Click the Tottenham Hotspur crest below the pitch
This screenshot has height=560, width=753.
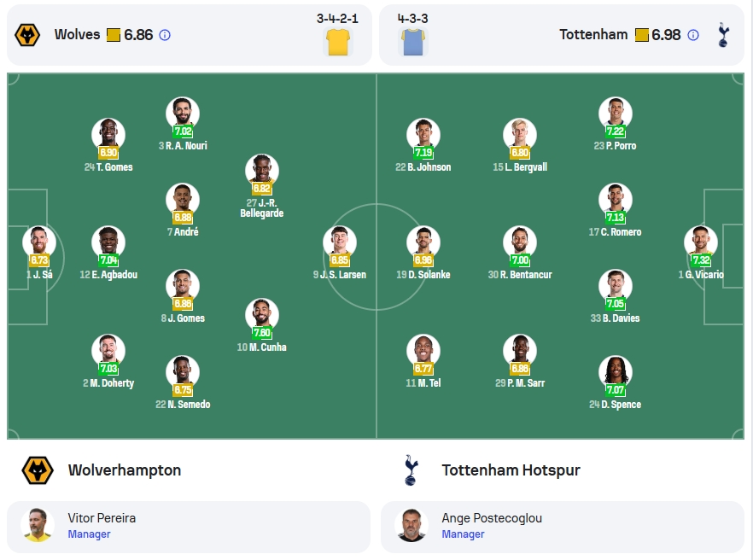pyautogui.click(x=412, y=470)
